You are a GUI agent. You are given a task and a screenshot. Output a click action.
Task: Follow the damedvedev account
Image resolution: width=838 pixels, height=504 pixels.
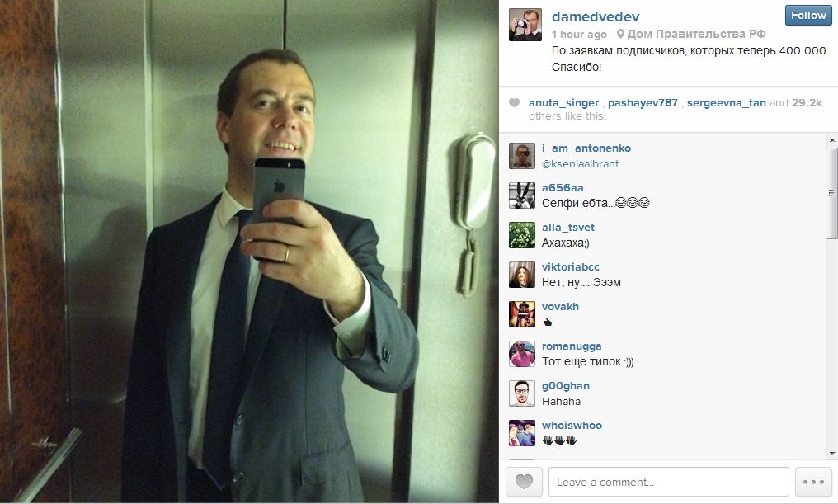[x=808, y=16]
